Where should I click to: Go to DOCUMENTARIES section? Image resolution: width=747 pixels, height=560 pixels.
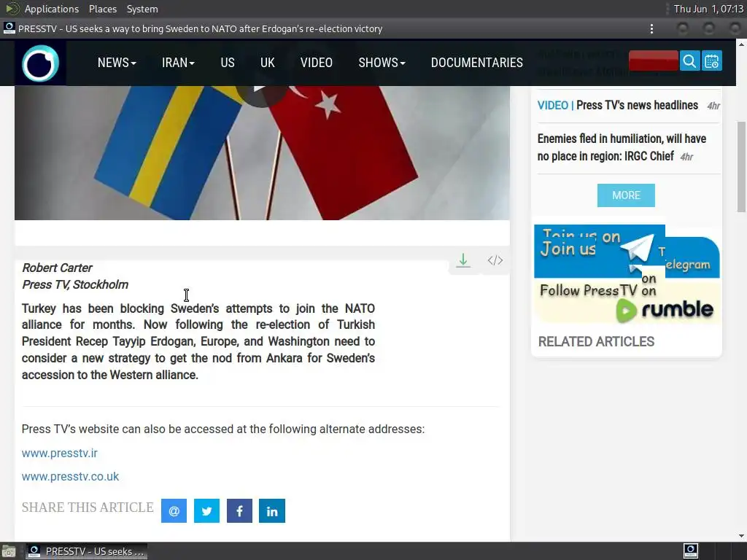477,63
